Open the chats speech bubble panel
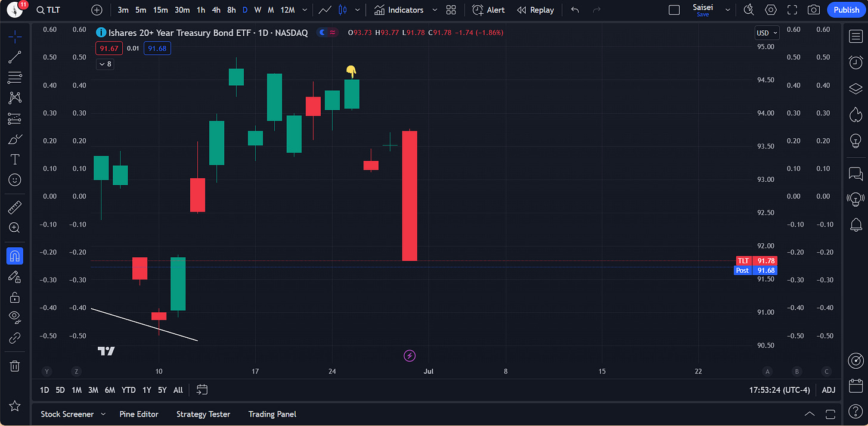Viewport: 868px width, 426px height. [855, 173]
